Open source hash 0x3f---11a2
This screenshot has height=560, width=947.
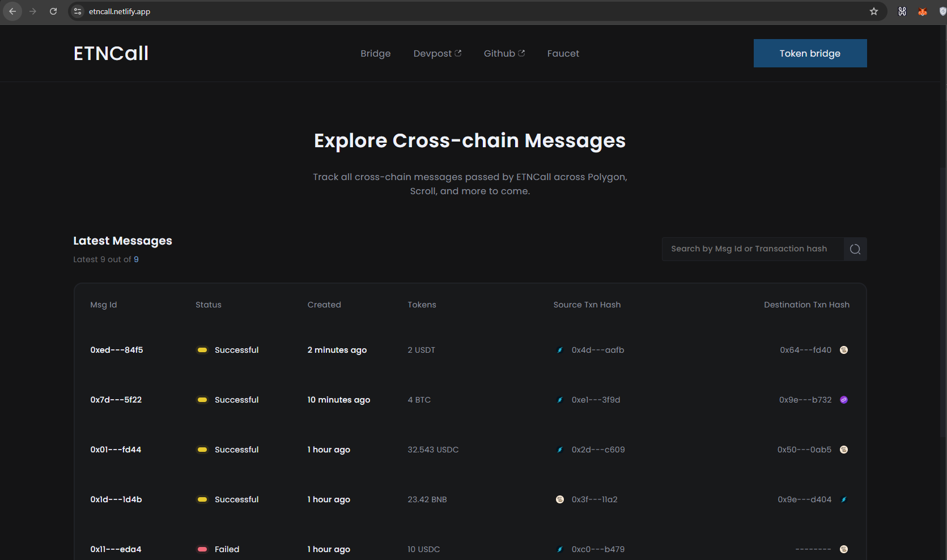coord(594,499)
